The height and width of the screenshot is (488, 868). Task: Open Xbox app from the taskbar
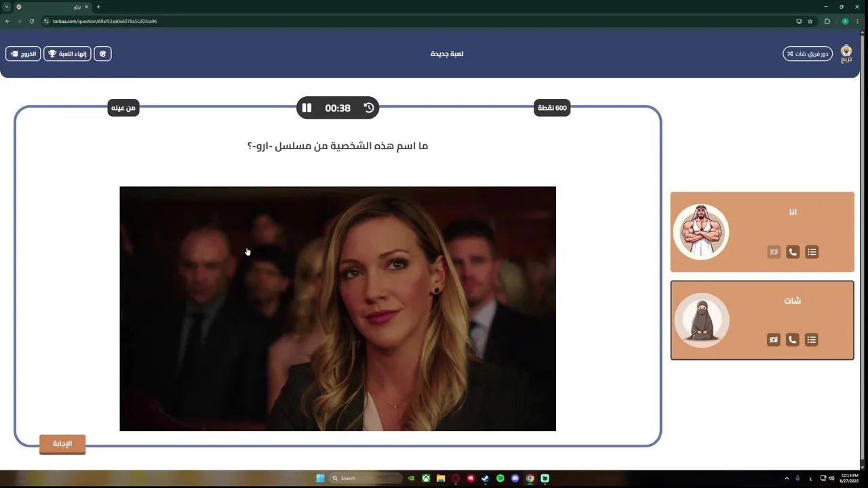click(426, 478)
